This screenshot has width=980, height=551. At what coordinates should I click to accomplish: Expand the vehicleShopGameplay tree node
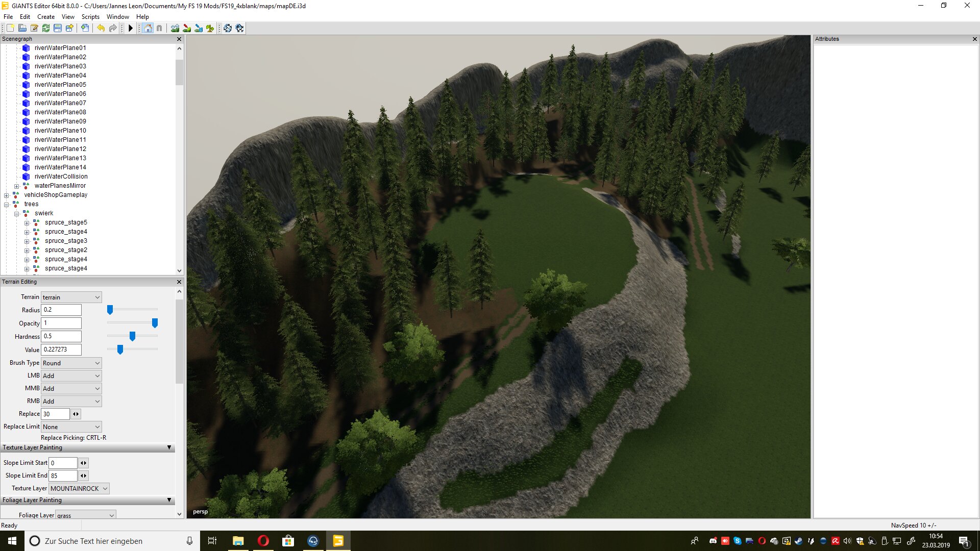pyautogui.click(x=6, y=195)
